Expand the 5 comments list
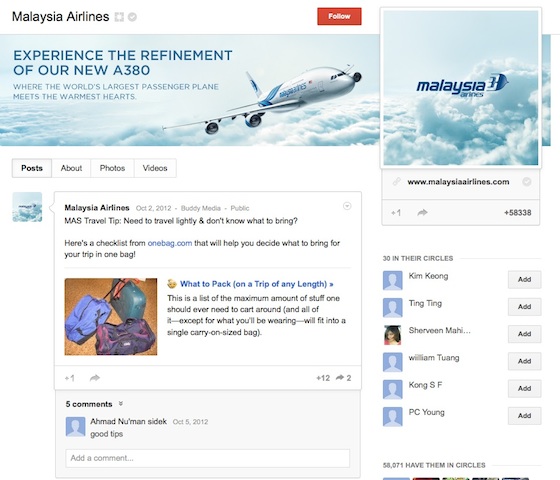Image resolution: width=560 pixels, height=480 pixels. [121, 404]
